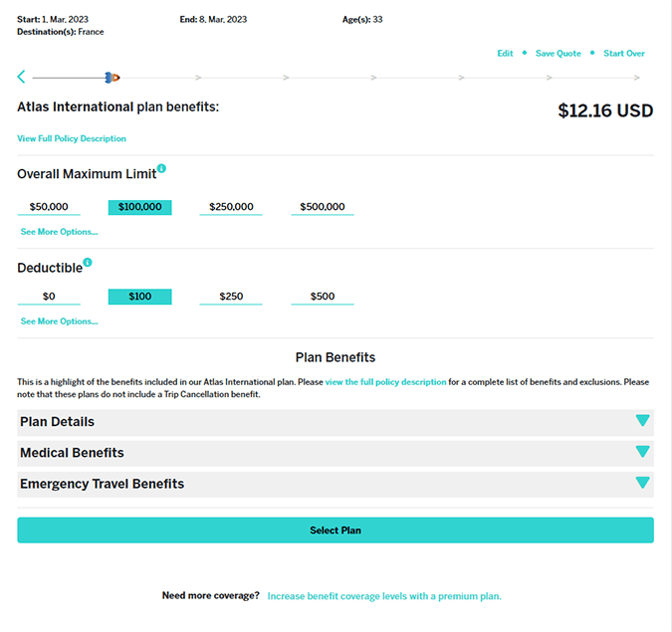
Task: Choose the $500,000 maximum limit
Action: point(323,207)
